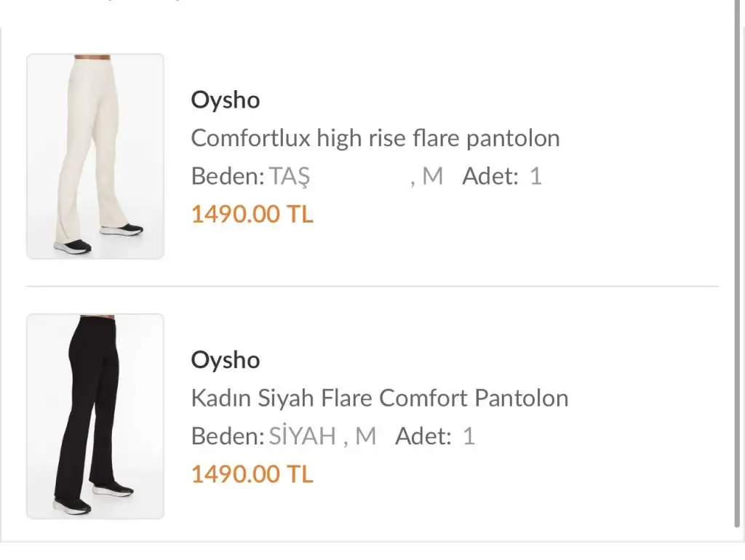Open the black flare pants thumbnail
The image size is (745, 560).
coord(95,416)
